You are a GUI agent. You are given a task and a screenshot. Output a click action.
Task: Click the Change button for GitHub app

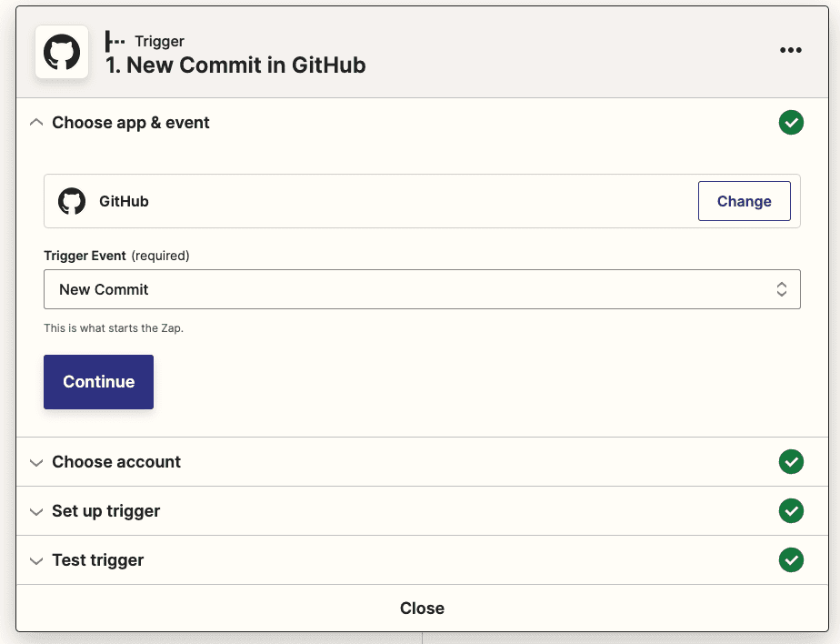coord(745,201)
